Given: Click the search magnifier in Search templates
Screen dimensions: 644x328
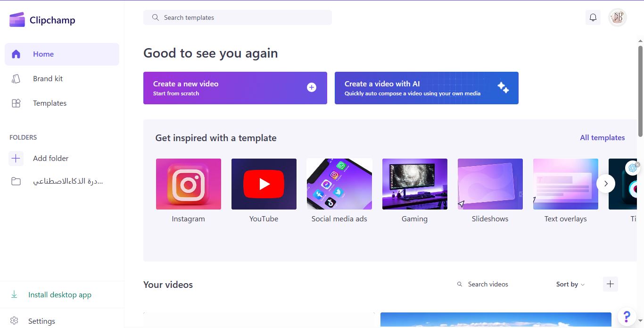Looking at the screenshot, I should (156, 17).
